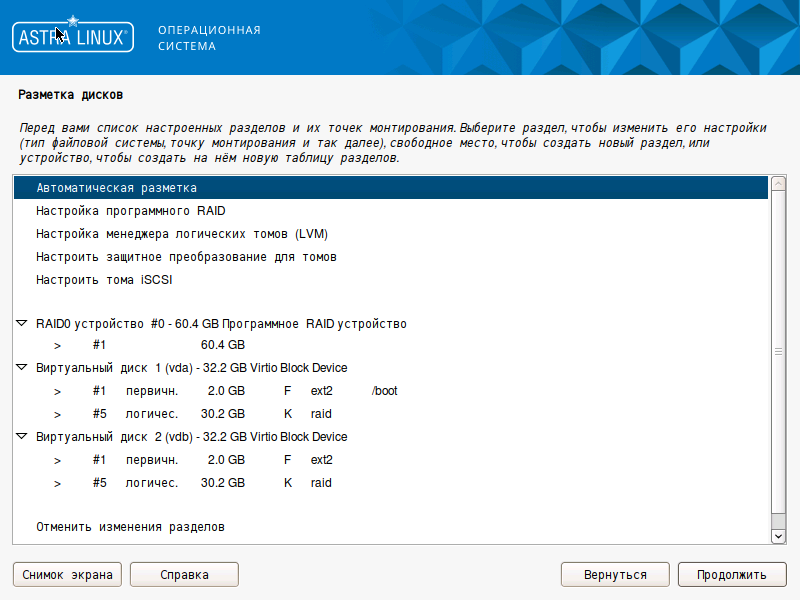Open Настройка программного RAID

tap(130, 211)
